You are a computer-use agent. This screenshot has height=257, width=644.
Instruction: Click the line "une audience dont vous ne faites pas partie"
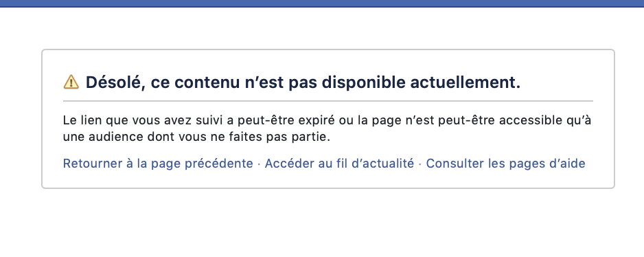coord(196,137)
